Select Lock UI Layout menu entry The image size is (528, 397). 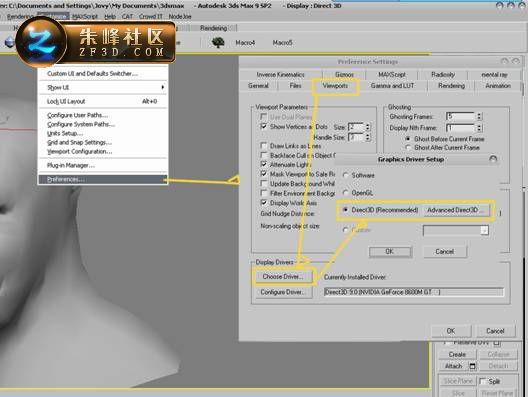pyautogui.click(x=103, y=101)
